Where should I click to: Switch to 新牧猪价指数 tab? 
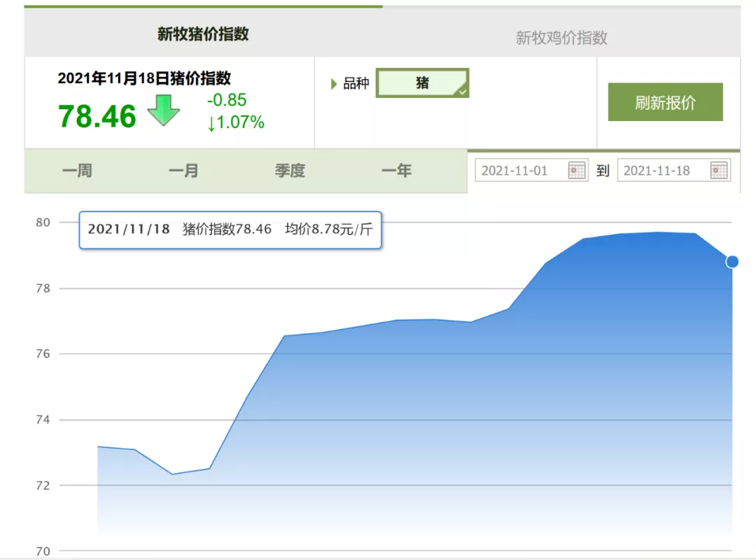point(203,34)
